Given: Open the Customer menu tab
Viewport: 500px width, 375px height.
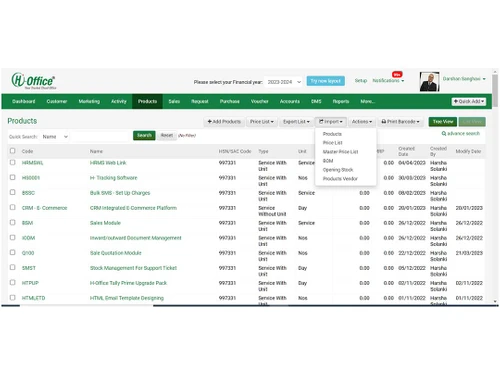Looking at the screenshot, I should tap(57, 101).
